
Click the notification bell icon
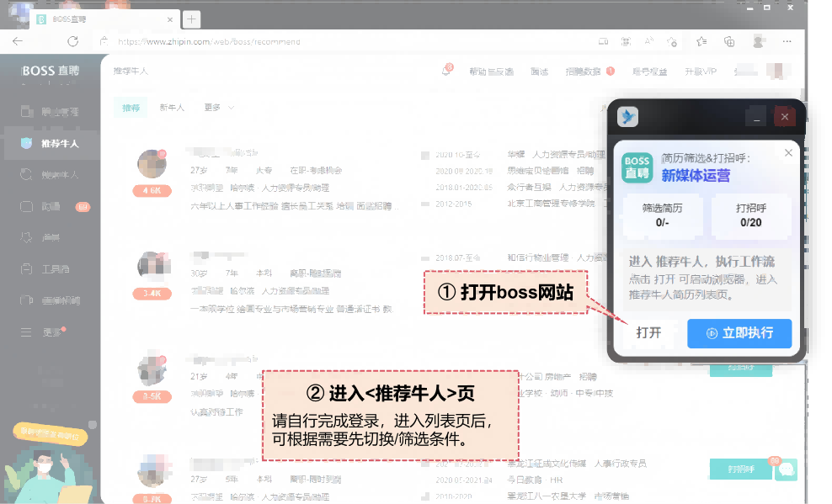click(446, 72)
